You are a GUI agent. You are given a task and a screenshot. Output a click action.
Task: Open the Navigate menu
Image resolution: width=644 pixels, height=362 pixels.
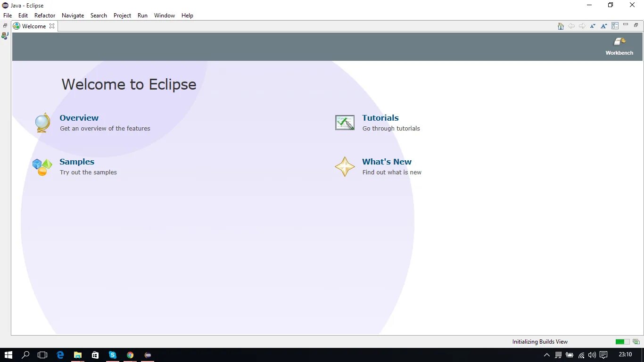(x=73, y=16)
